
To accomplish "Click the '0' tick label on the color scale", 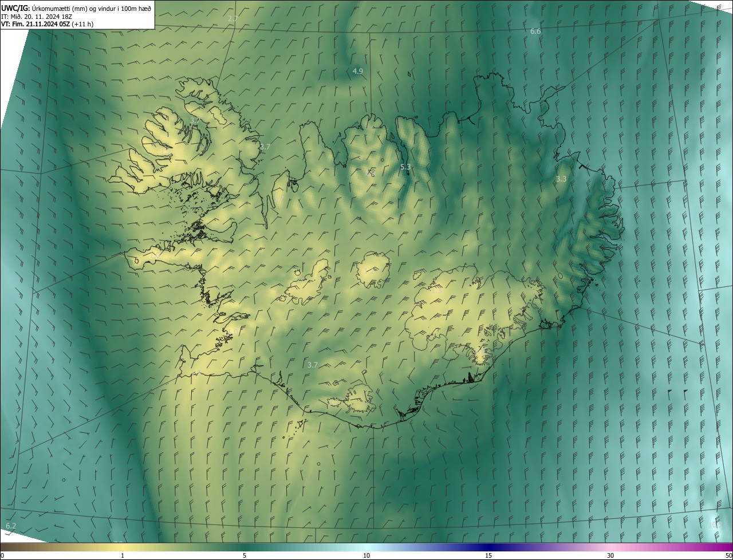I will (2, 555).
